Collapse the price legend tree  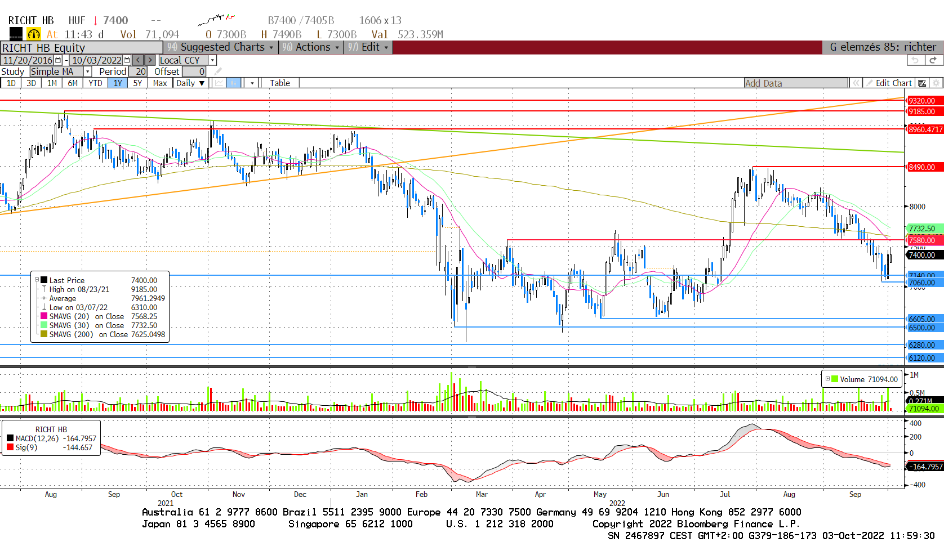[37, 280]
